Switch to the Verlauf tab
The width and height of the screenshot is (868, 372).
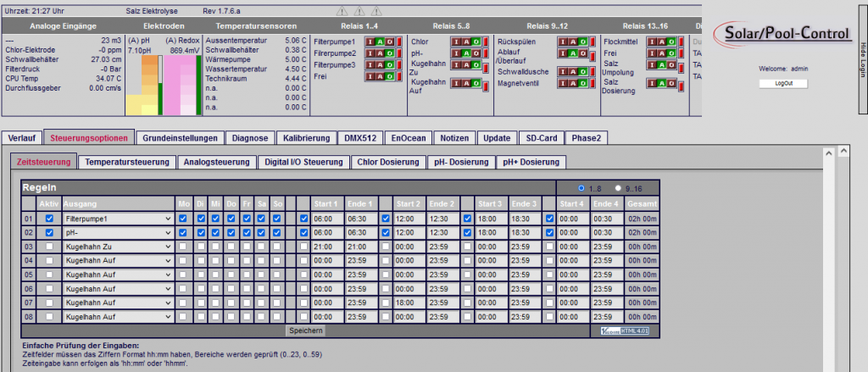coord(22,138)
